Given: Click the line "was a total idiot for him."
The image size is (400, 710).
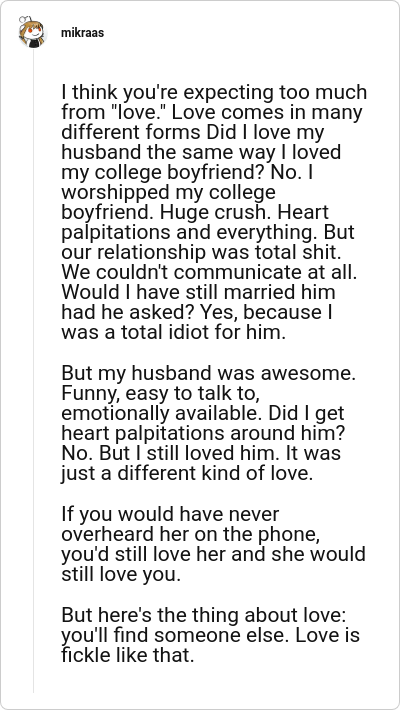Looking at the screenshot, I should [x=174, y=332].
